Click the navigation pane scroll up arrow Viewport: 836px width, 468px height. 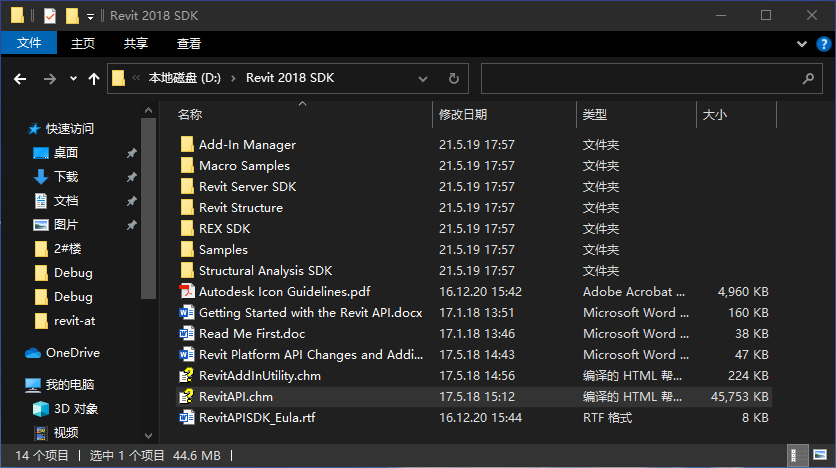[148, 110]
